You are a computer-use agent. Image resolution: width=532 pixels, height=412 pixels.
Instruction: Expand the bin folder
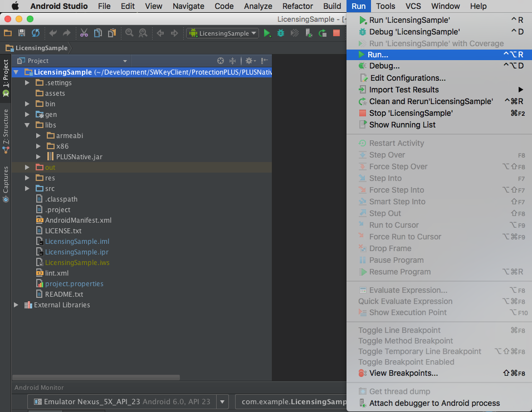tap(27, 104)
